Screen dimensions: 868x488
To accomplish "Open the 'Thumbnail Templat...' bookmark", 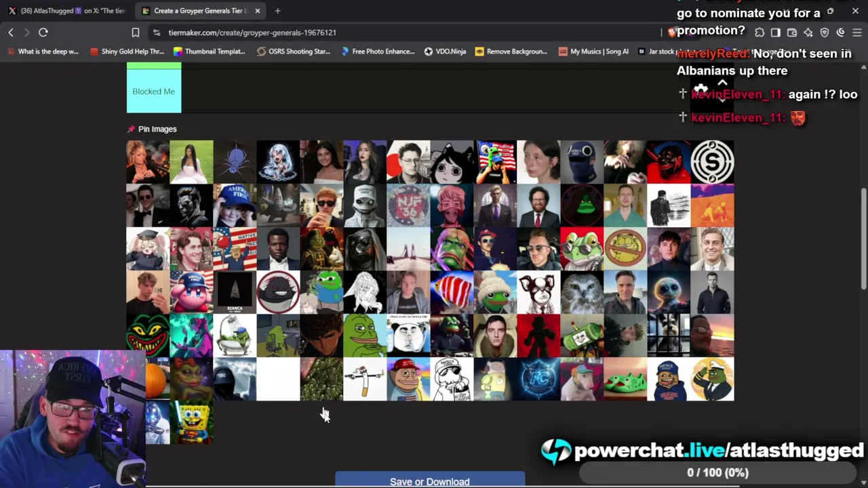I will [209, 52].
